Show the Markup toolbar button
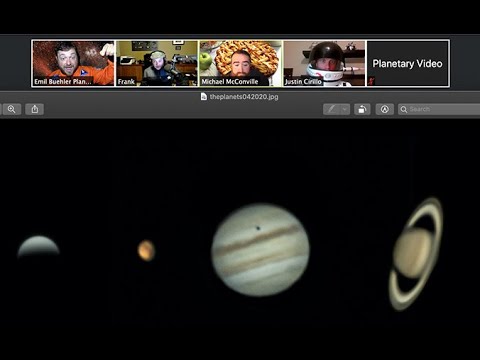Screen dimensions: 480x360 (x=385, y=109)
